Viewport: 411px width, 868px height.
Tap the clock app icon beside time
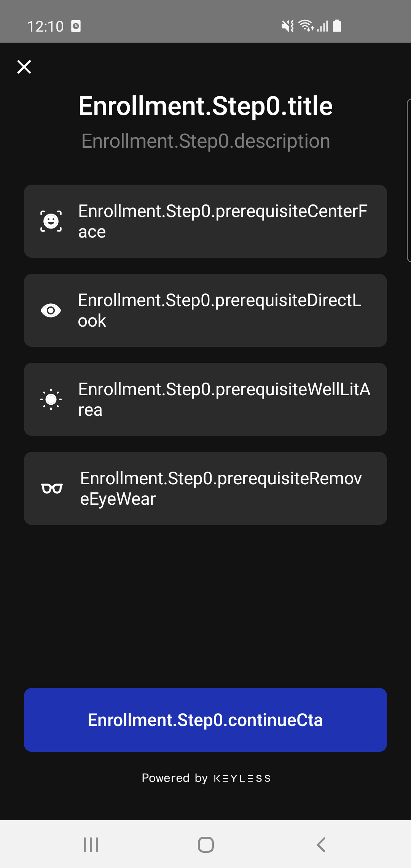click(76, 26)
